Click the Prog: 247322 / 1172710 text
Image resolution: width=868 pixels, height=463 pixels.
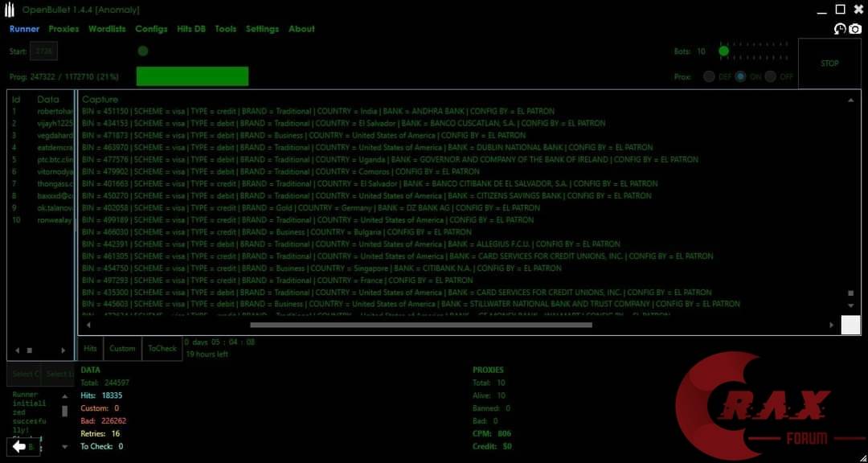(x=64, y=77)
